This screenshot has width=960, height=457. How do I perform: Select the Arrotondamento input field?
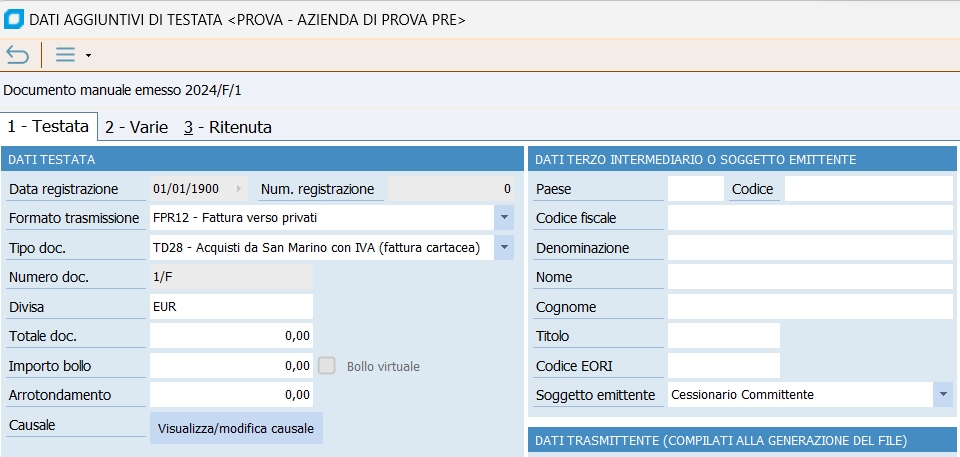click(x=231, y=395)
